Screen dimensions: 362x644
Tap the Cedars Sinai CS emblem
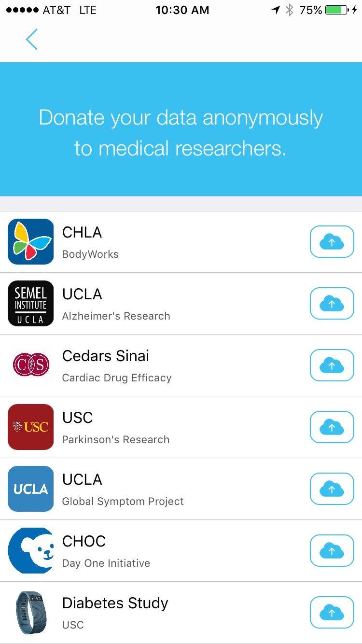point(31,365)
